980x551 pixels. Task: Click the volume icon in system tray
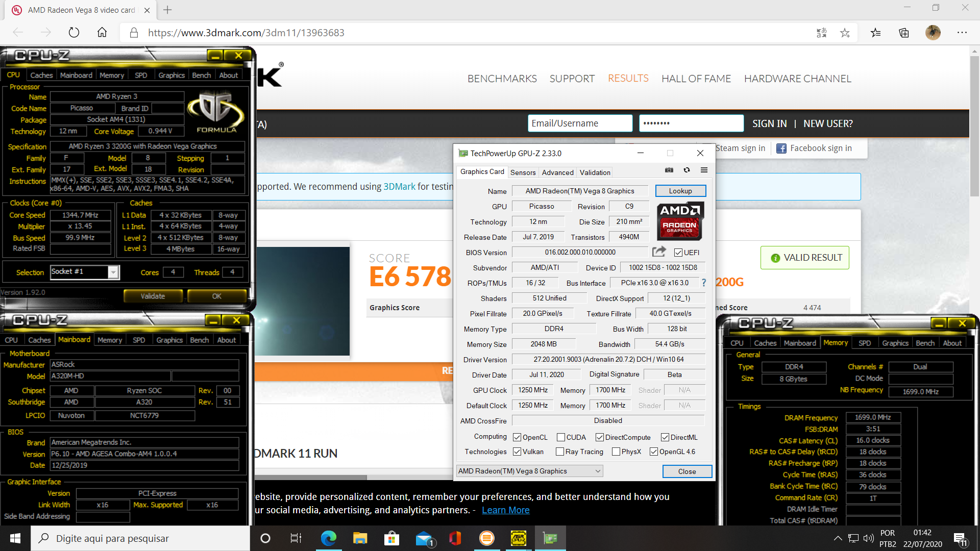point(868,538)
